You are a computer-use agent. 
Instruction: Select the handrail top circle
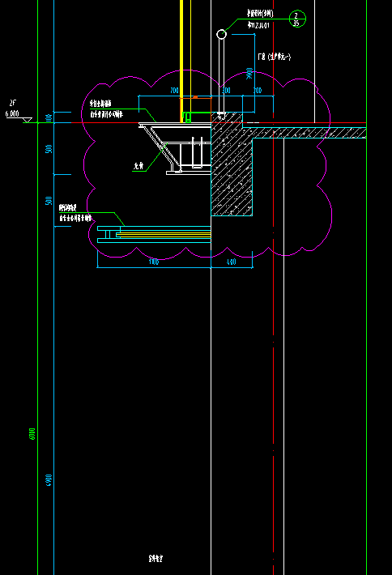(x=221, y=34)
